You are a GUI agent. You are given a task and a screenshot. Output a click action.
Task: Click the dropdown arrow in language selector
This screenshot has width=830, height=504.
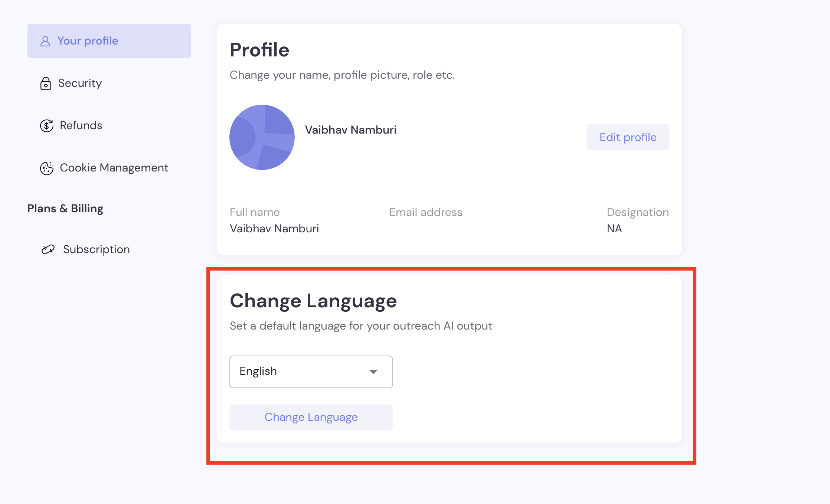click(x=373, y=372)
